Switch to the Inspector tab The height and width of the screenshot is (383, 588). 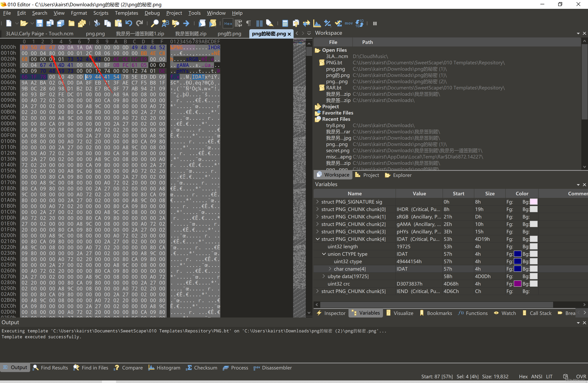pyautogui.click(x=331, y=313)
